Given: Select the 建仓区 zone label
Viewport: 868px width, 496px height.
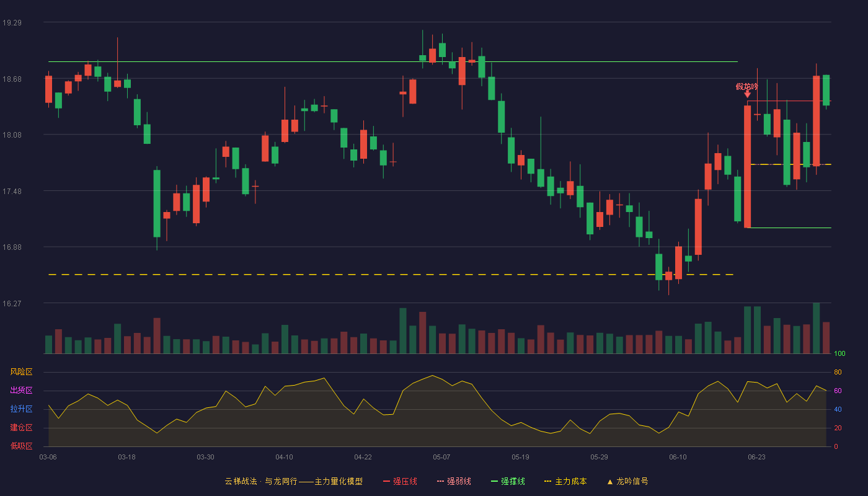Looking at the screenshot, I should click(x=21, y=428).
